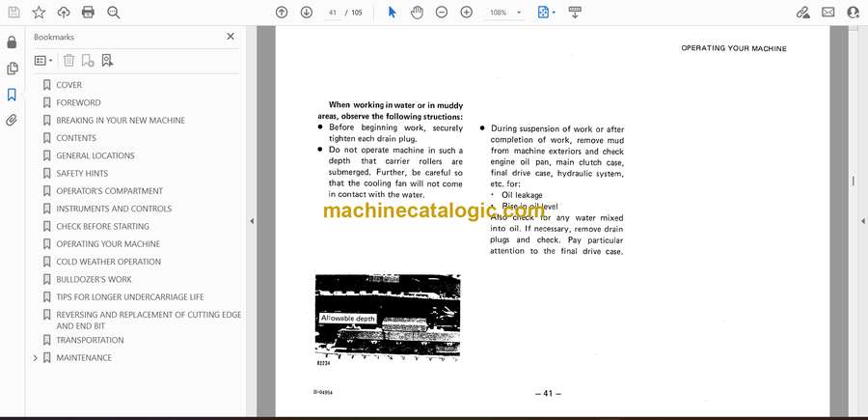Select CHECK BEFORE STARTING bookmark

(x=102, y=226)
